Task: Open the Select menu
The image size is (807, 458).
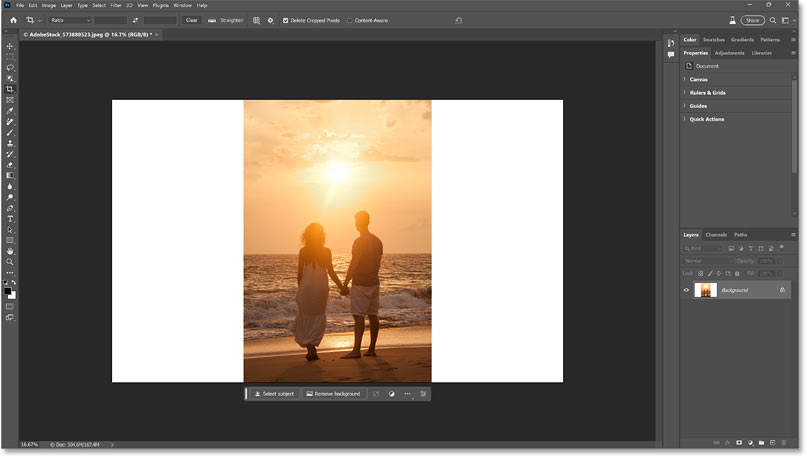Action: coord(99,5)
